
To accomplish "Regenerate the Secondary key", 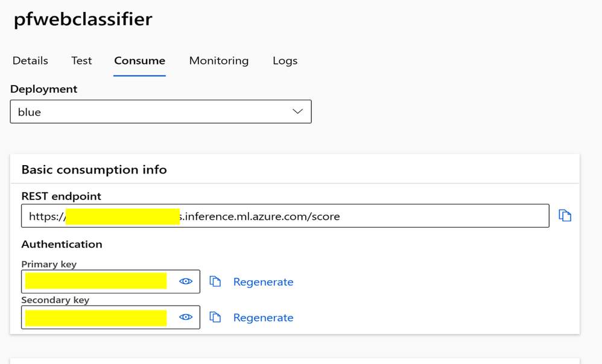I will click(x=263, y=318).
